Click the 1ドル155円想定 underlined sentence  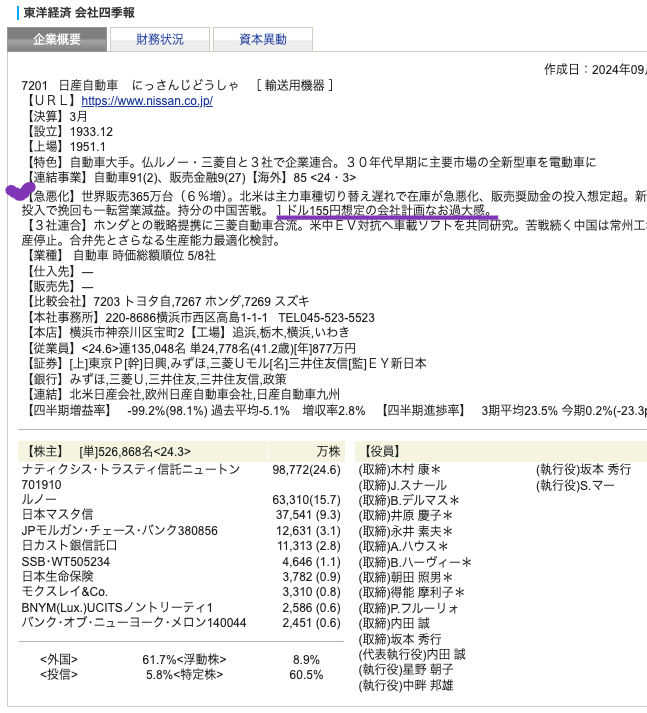pyautogui.click(x=385, y=211)
